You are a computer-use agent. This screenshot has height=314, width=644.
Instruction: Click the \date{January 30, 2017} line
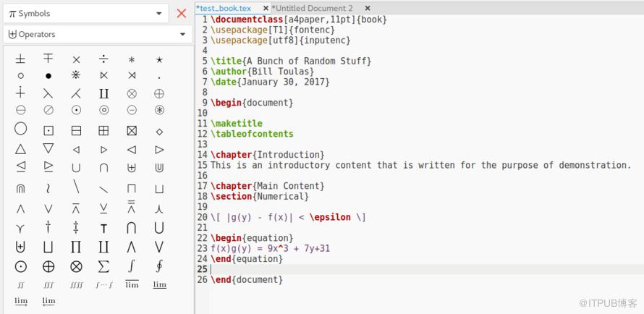pos(270,82)
